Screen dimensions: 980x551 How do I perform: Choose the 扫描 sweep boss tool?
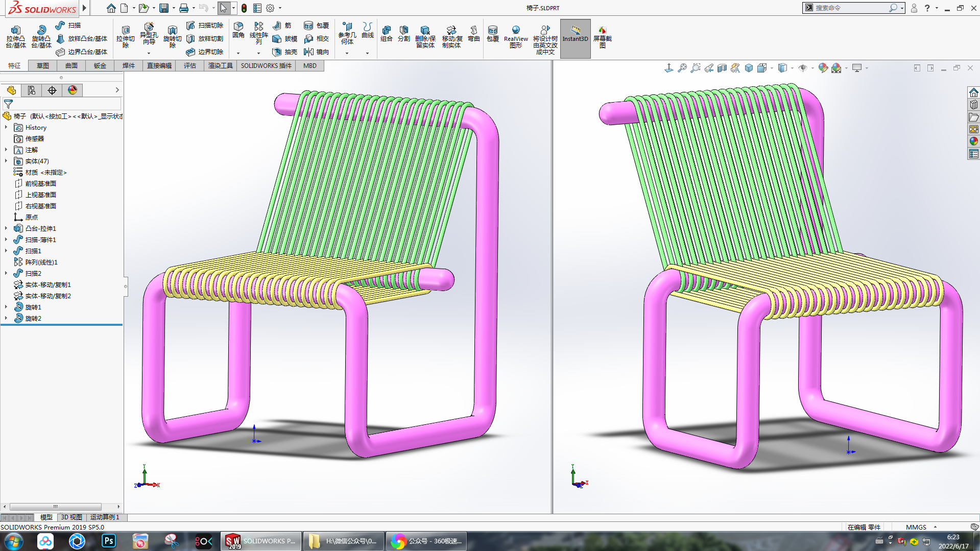click(68, 25)
